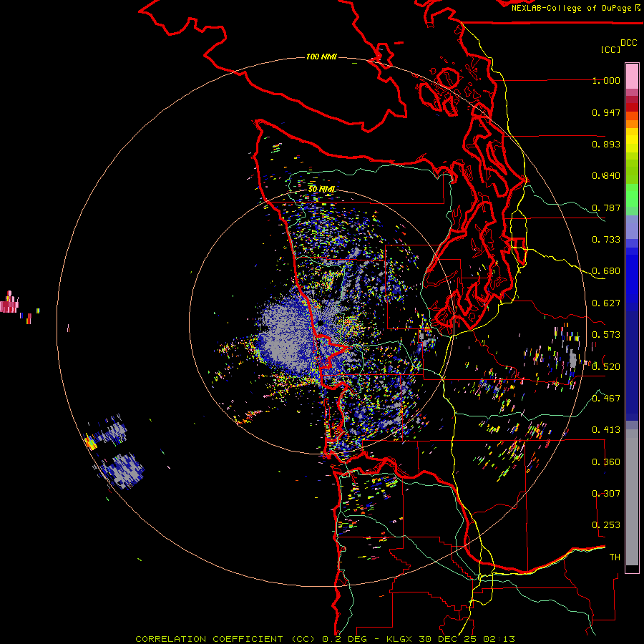Click the 0.520 scale value
The image size is (644, 644).
(606, 366)
